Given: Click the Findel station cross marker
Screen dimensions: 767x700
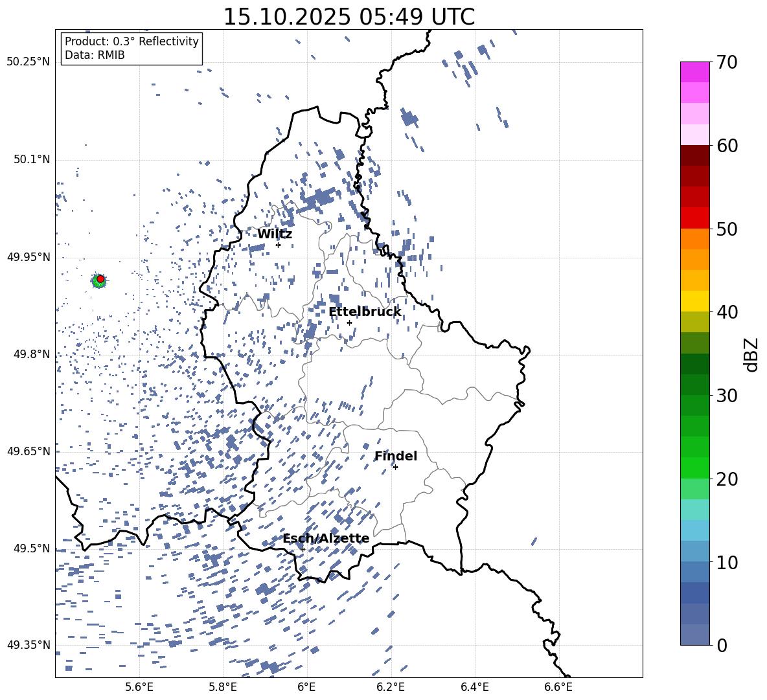Looking at the screenshot, I should tap(395, 468).
